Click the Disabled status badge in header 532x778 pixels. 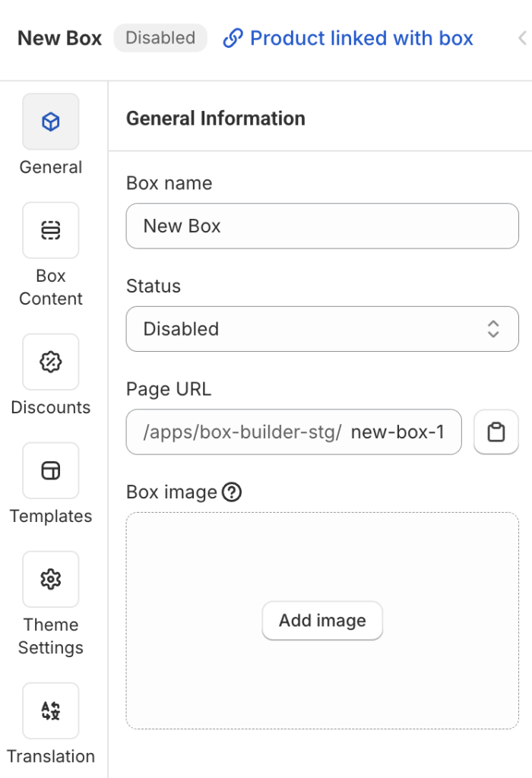click(160, 38)
